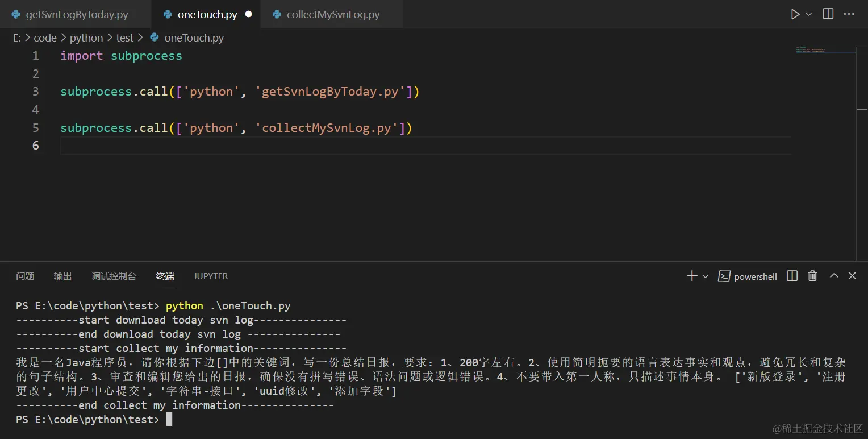Open the JUPYTER panel tab
This screenshot has height=439, width=868.
[x=210, y=276]
